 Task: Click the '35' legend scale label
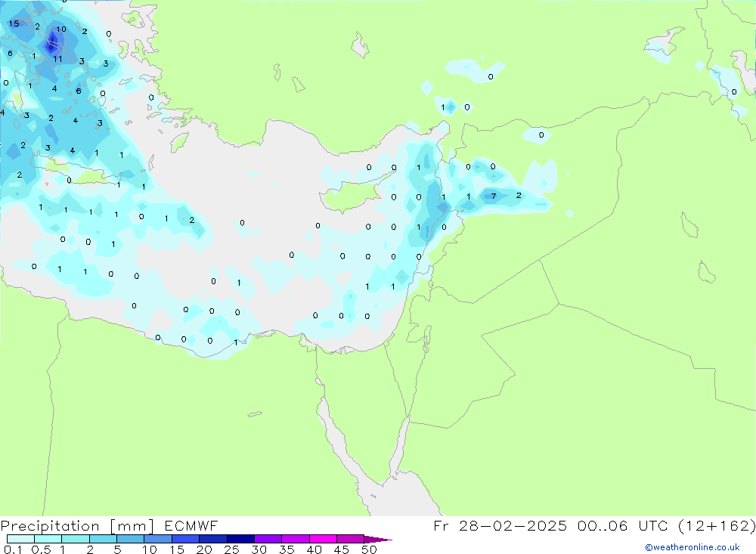point(287,549)
